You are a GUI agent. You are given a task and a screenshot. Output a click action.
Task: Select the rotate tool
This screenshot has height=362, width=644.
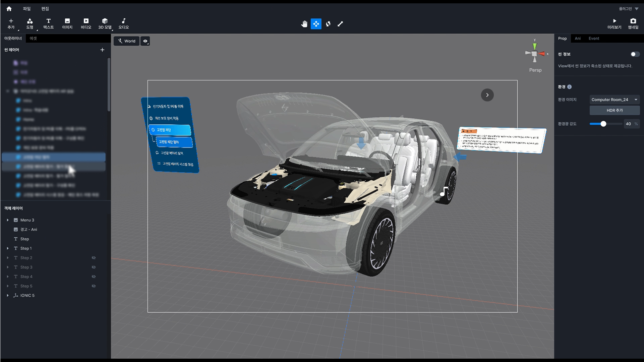pyautogui.click(x=328, y=24)
